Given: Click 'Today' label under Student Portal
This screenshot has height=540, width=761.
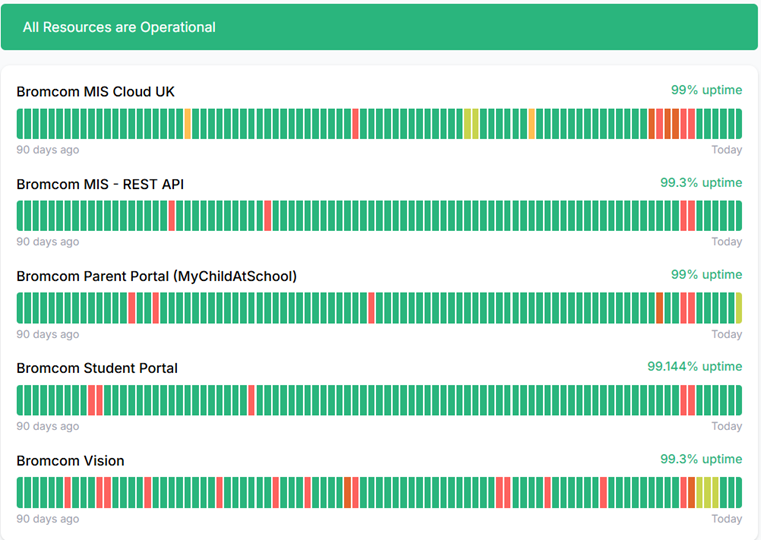Looking at the screenshot, I should [x=727, y=426].
